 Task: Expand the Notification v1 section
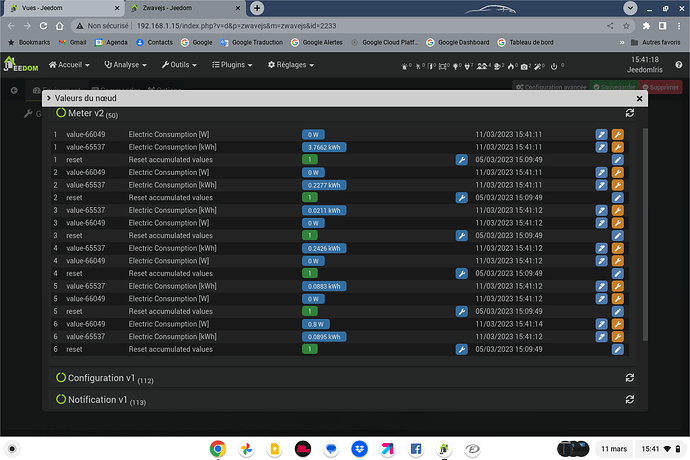(x=101, y=400)
